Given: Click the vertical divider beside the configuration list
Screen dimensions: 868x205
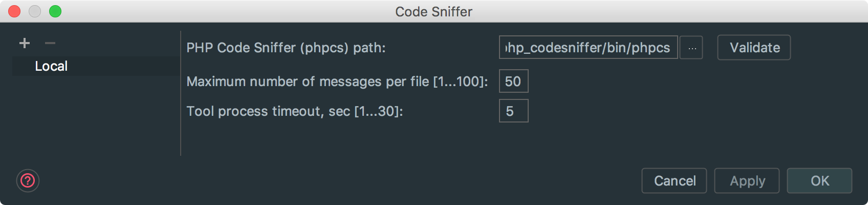Looking at the screenshot, I should (181, 93).
